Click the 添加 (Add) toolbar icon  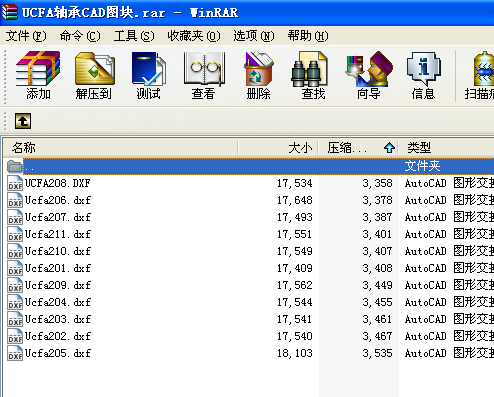pos(38,75)
